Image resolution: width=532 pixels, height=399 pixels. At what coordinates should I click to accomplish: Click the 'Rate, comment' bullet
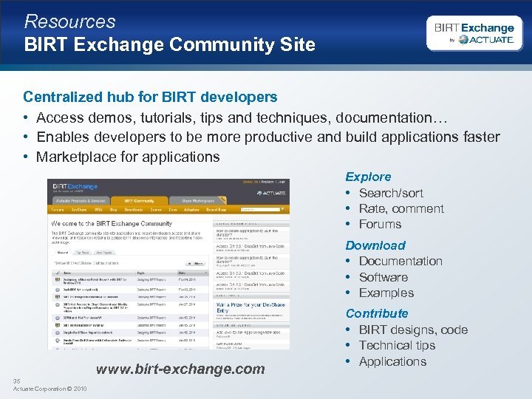[x=401, y=208]
